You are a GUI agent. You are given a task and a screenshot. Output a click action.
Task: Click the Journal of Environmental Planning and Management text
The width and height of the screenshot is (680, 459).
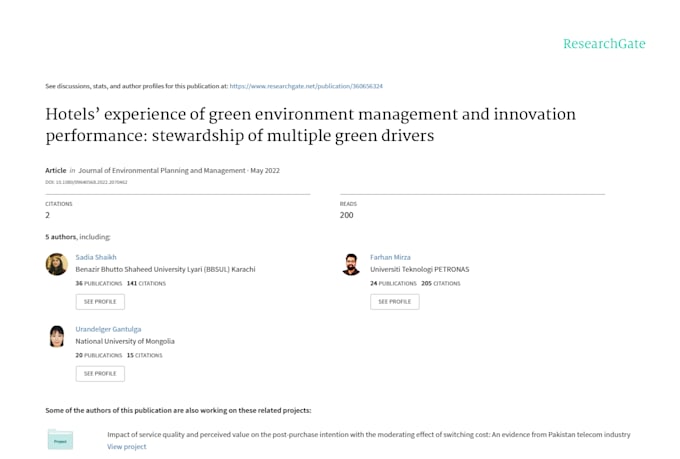(162, 170)
